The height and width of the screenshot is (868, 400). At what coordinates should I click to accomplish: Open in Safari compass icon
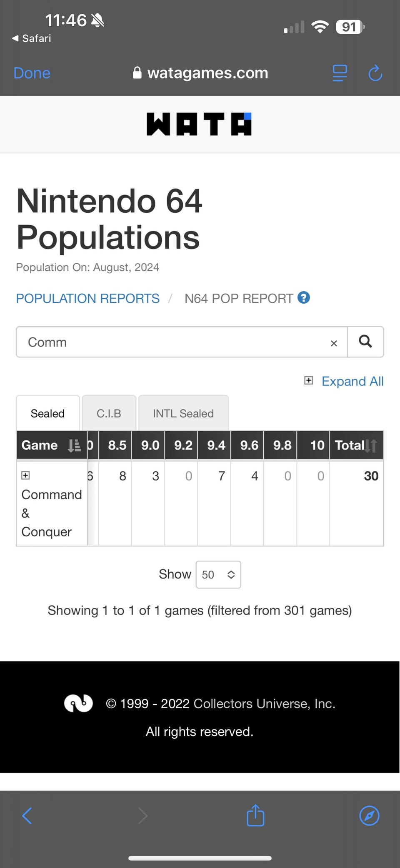pyautogui.click(x=369, y=815)
